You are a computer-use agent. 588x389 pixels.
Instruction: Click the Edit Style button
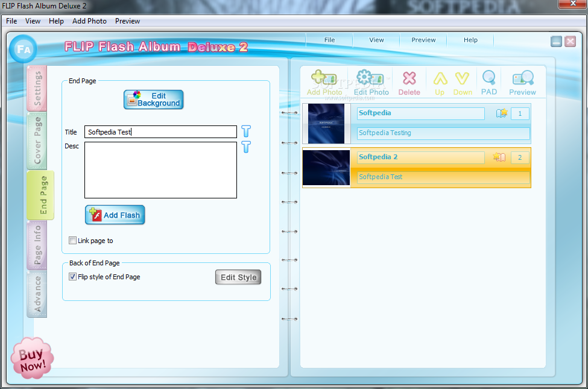coord(238,277)
